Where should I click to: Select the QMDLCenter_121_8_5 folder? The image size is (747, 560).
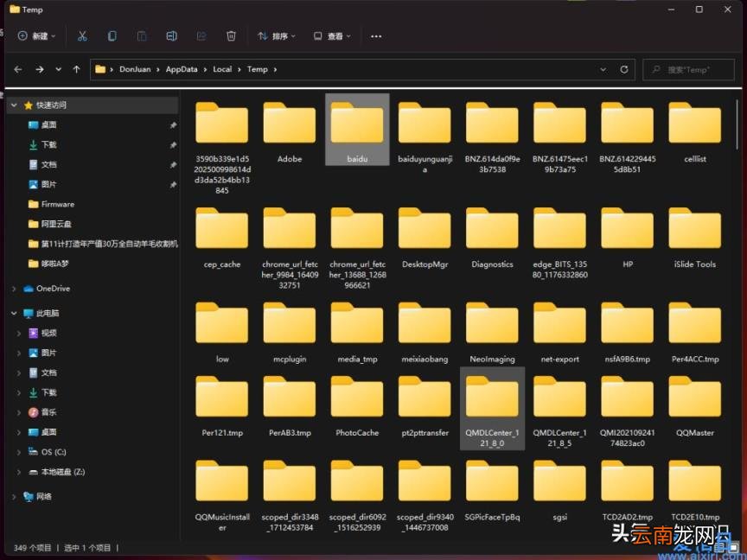(x=559, y=411)
